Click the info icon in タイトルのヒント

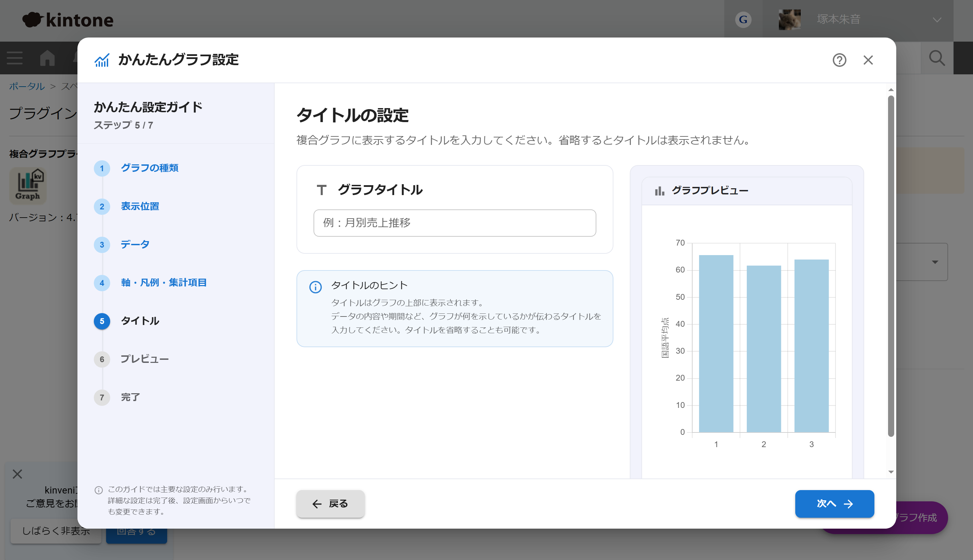pos(316,287)
